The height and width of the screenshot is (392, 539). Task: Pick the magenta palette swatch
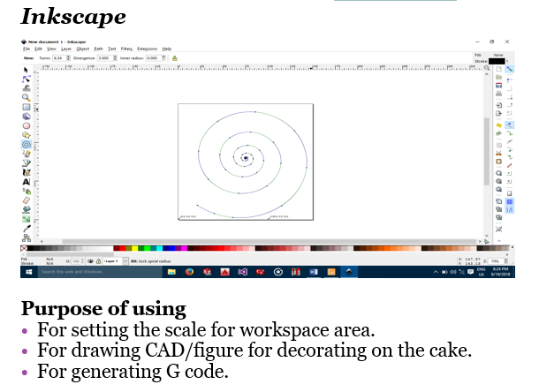[185, 248]
